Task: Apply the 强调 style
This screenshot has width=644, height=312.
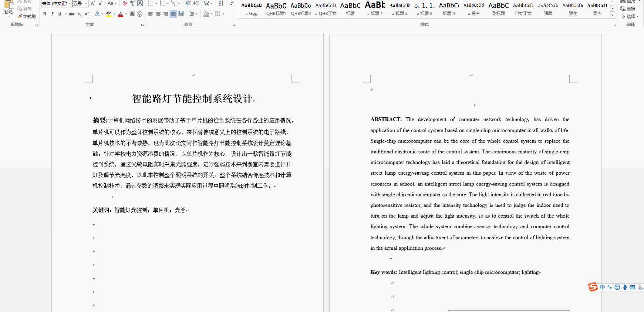Action: pyautogui.click(x=548, y=9)
